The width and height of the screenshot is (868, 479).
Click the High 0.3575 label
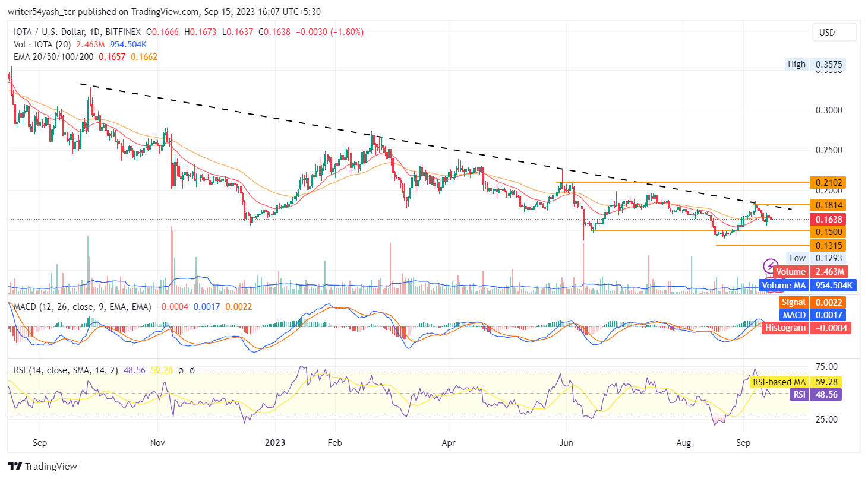(816, 64)
